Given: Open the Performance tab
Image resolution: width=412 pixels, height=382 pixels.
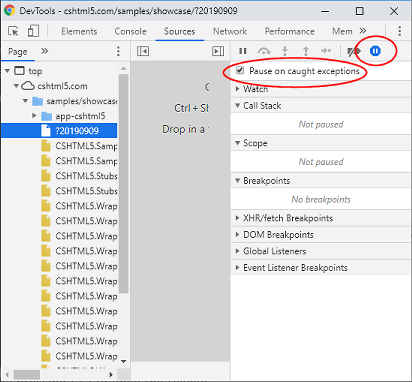Looking at the screenshot, I should click(x=290, y=31).
